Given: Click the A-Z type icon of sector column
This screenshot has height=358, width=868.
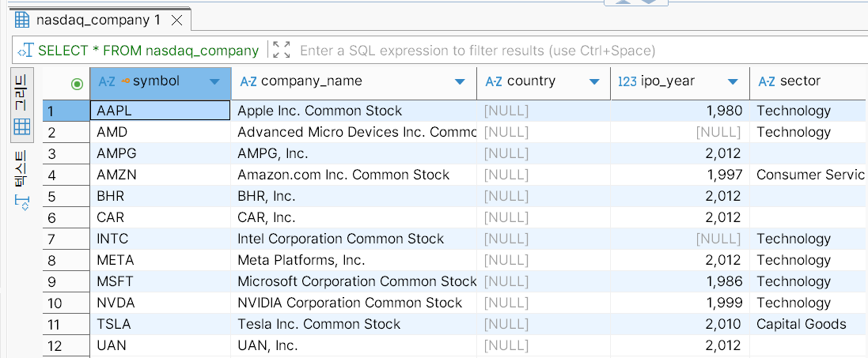Looking at the screenshot, I should 766,81.
